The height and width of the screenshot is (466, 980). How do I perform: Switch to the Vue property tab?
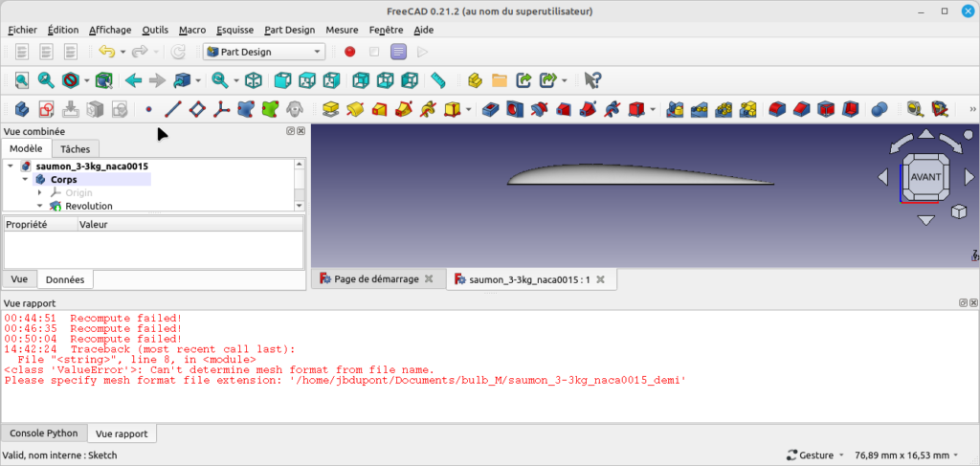(19, 279)
